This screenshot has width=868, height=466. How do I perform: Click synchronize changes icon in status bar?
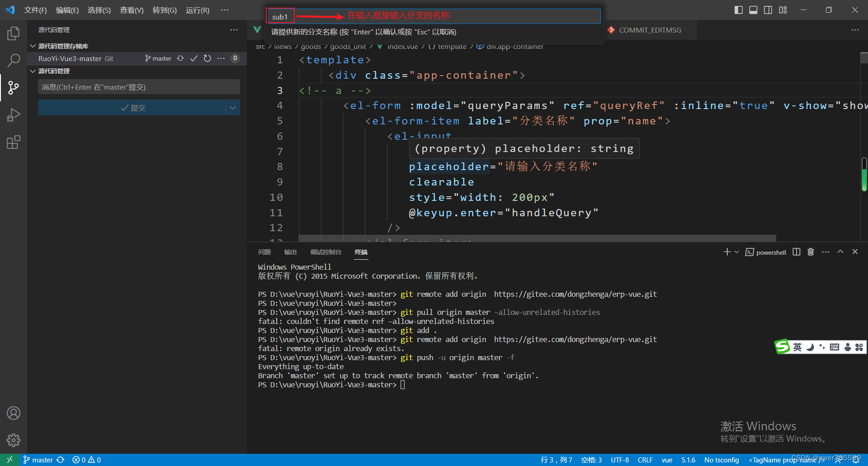click(x=61, y=460)
